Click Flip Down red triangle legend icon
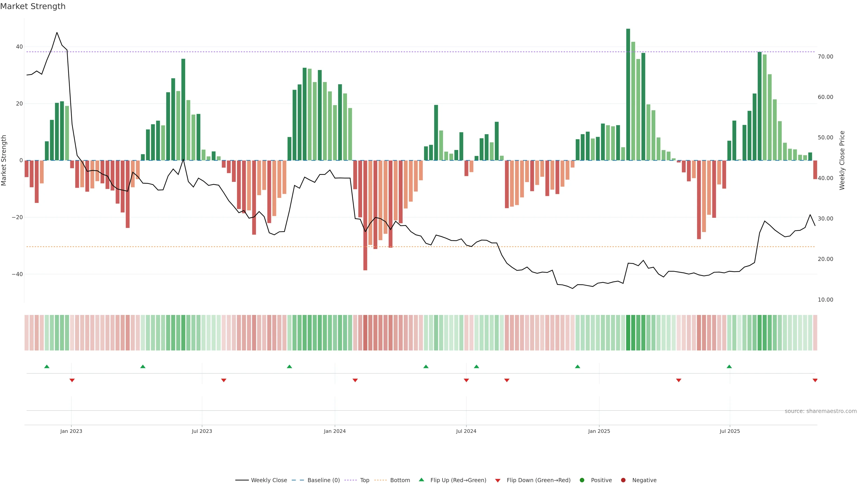The image size is (868, 488). coord(498,481)
